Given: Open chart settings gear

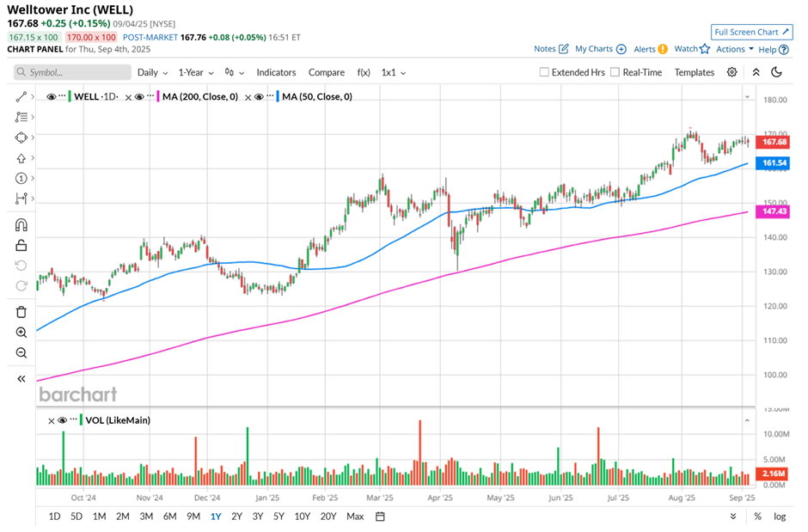Looking at the screenshot, I should [x=731, y=72].
